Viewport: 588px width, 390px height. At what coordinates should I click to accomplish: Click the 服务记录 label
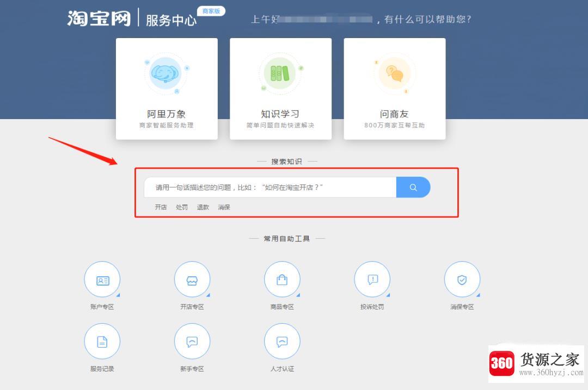[x=102, y=369]
